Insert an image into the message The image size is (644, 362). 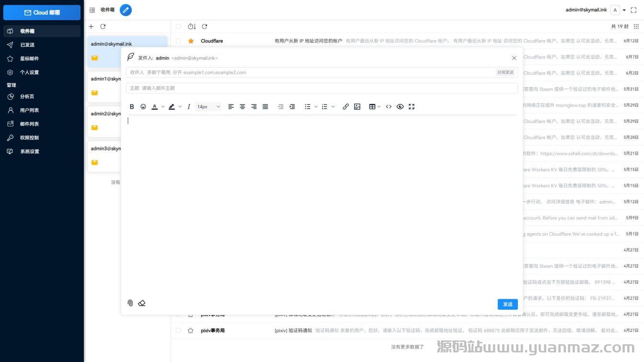point(357,107)
